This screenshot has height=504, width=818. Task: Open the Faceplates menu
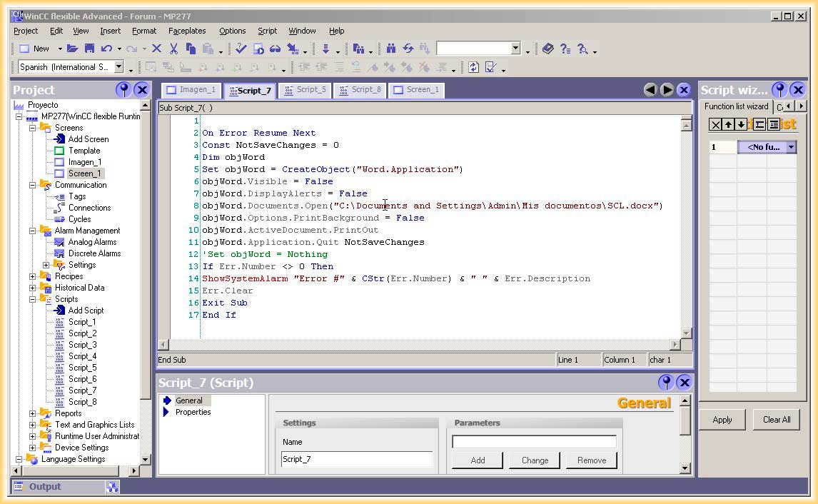187,31
